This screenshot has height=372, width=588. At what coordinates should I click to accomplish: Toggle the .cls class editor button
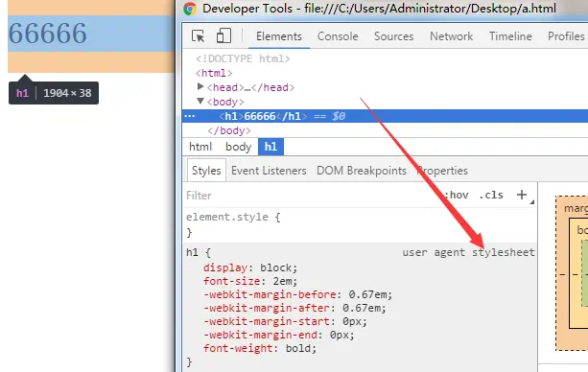point(491,195)
